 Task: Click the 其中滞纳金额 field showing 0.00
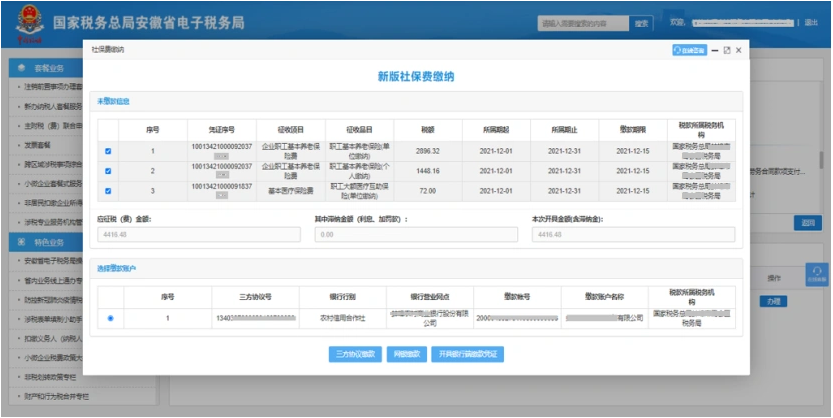point(416,234)
